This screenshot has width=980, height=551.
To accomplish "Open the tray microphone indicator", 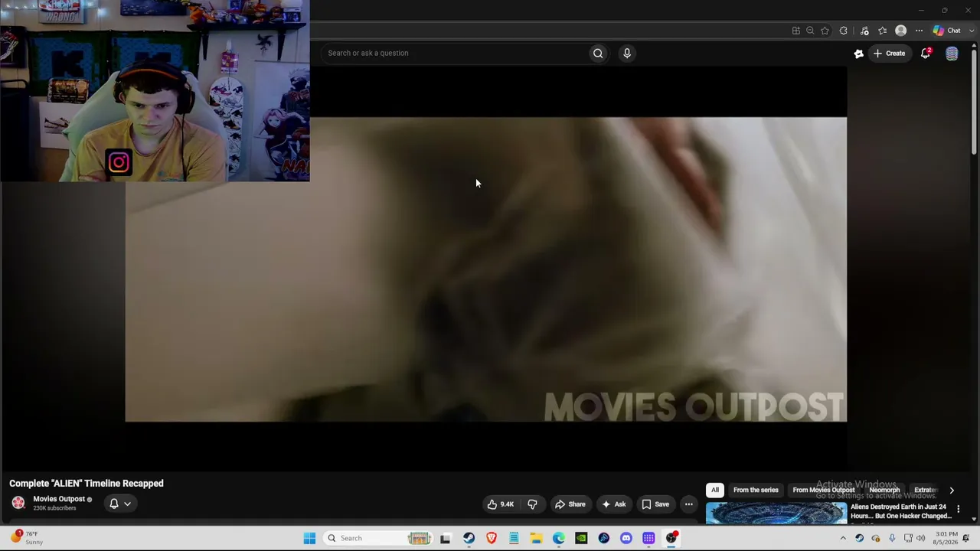I will (892, 538).
